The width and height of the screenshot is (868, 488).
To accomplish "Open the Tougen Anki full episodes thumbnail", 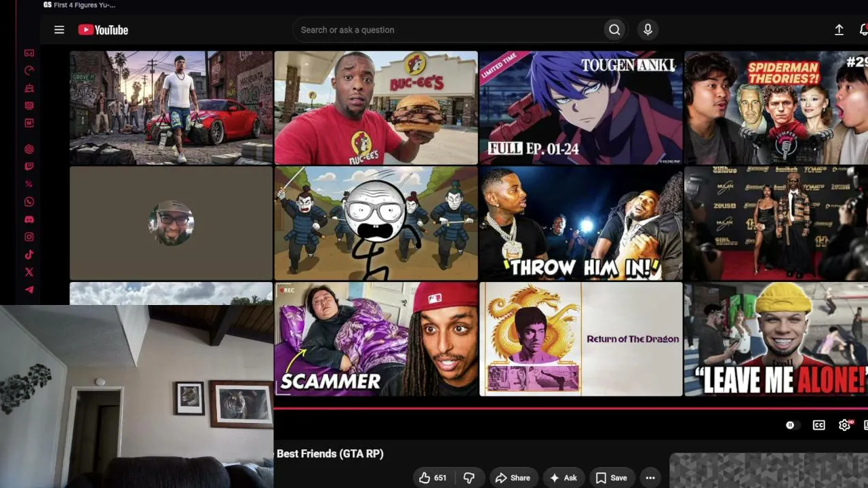I will [581, 108].
